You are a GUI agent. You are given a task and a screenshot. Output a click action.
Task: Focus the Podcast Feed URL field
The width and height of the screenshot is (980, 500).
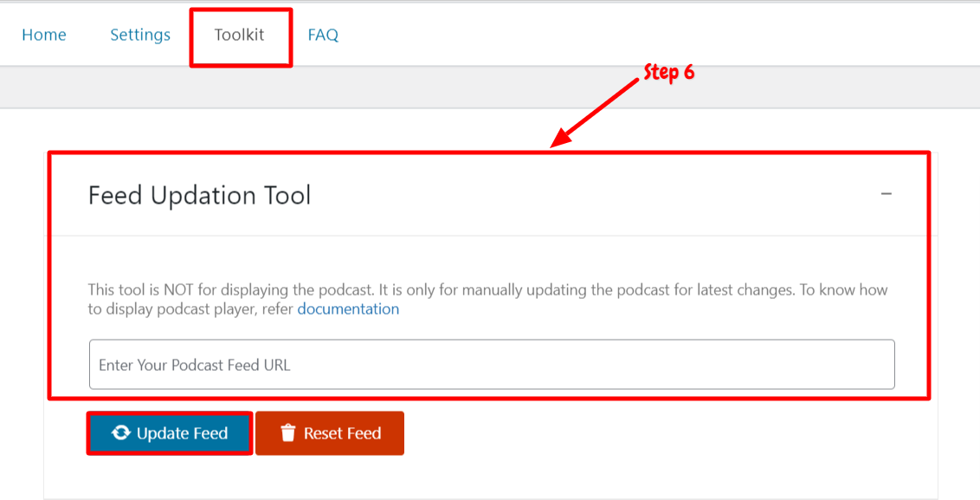tap(492, 364)
